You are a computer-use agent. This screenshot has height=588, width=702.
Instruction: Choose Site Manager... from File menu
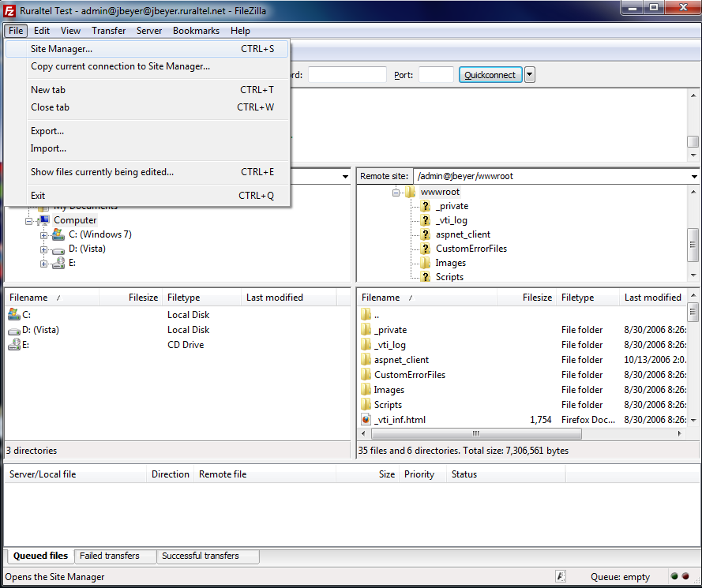pyautogui.click(x=147, y=49)
